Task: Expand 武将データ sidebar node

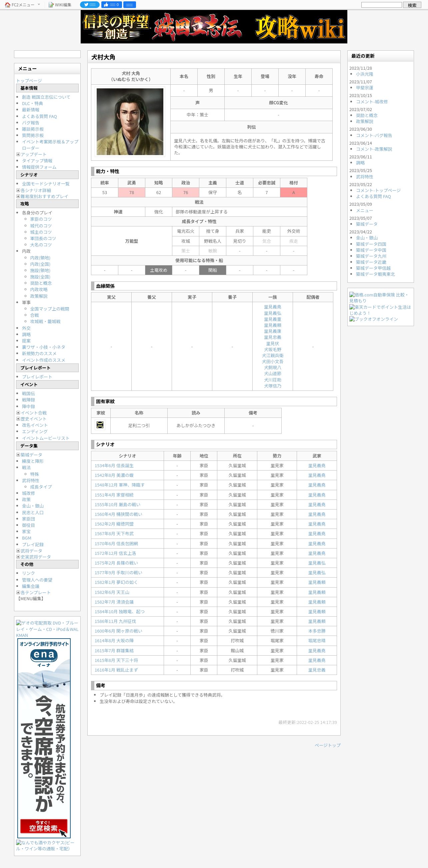Action: pos(18,551)
